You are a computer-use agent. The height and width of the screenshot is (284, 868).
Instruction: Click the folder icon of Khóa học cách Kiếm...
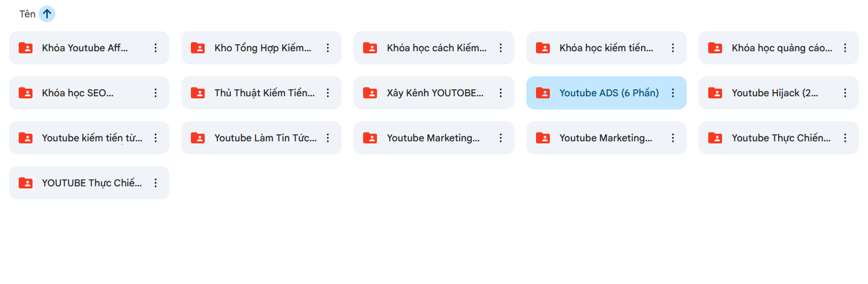click(x=370, y=48)
